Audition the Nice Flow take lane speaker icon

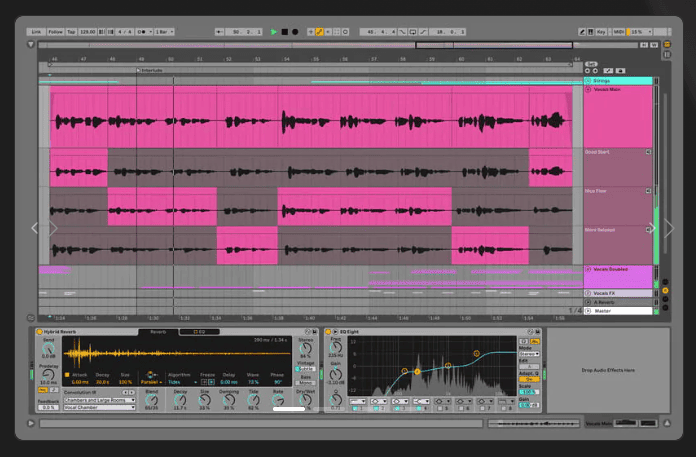pos(649,191)
